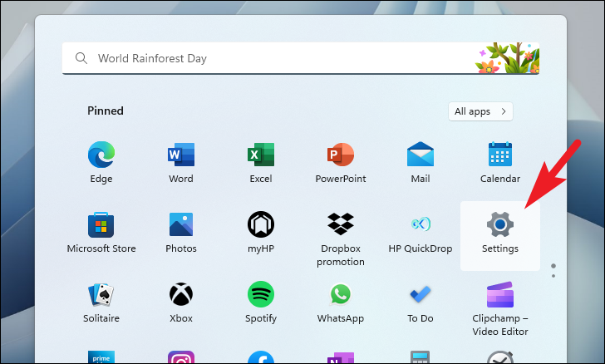Open Microsoft Edge from pinned apps
Screen dimensions: 605x364
(x=101, y=163)
